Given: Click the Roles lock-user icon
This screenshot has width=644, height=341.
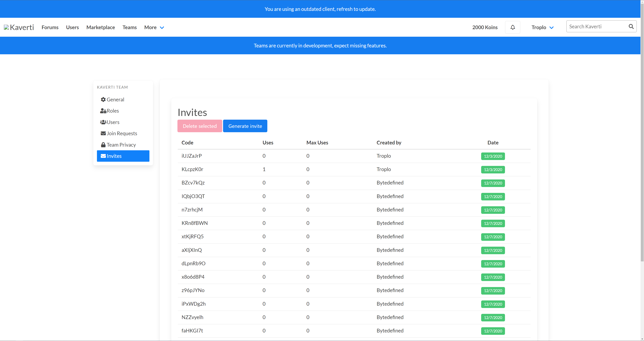Looking at the screenshot, I should pyautogui.click(x=103, y=111).
